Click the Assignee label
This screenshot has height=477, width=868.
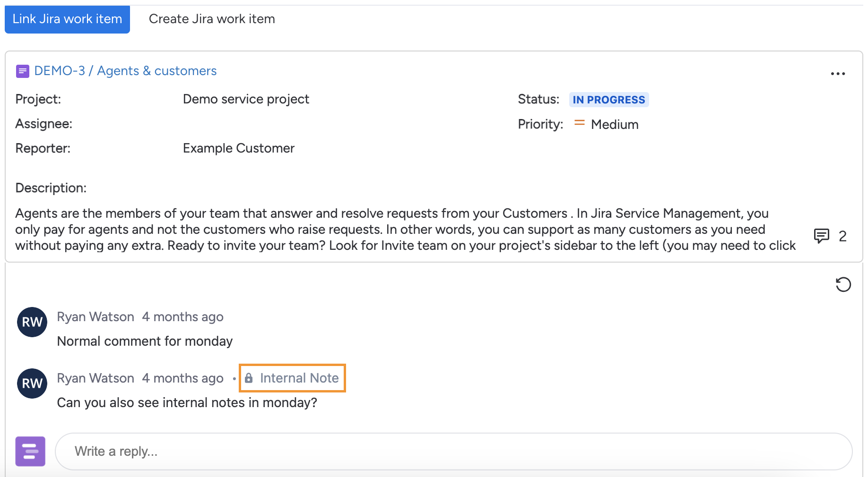pos(44,124)
